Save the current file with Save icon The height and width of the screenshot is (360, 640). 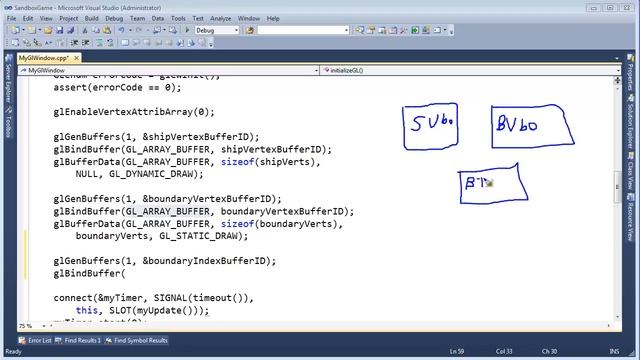pyautogui.click(x=60, y=30)
